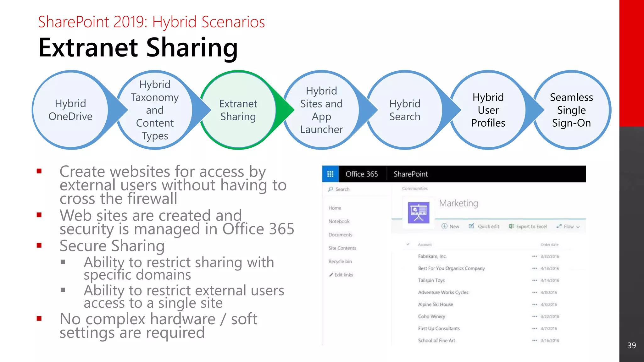
Task: Click the Communities breadcrumb link
Action: 415,189
